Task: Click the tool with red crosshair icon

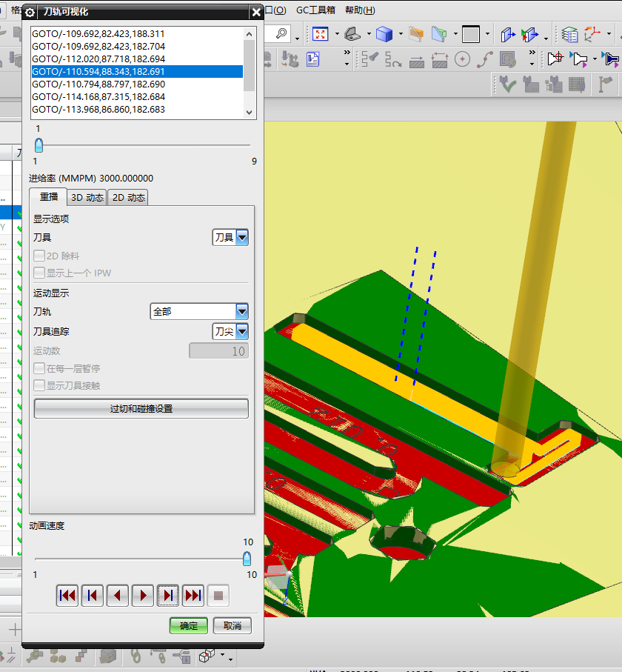Action: click(555, 59)
